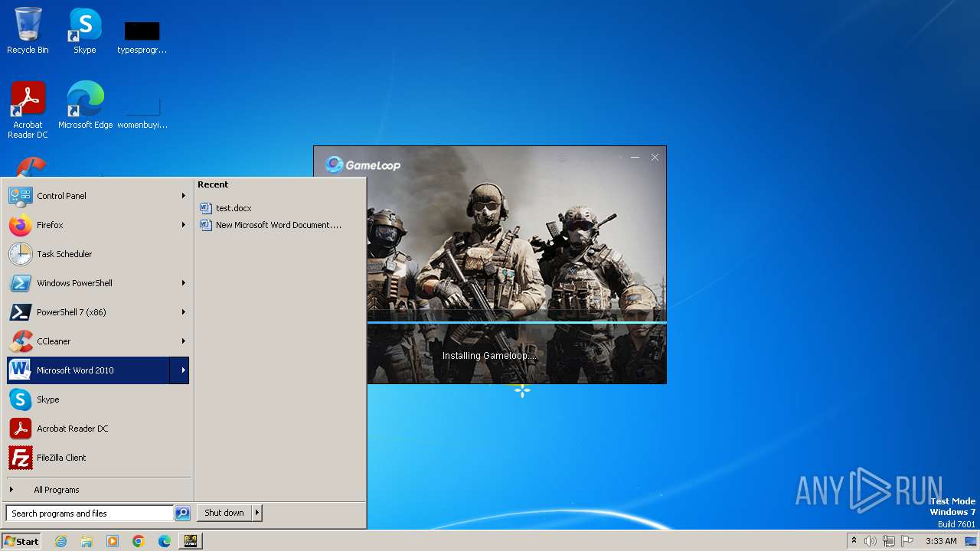Open Recycle Bin desktop icon
Image resolution: width=980 pixels, height=551 pixels.
tap(28, 31)
